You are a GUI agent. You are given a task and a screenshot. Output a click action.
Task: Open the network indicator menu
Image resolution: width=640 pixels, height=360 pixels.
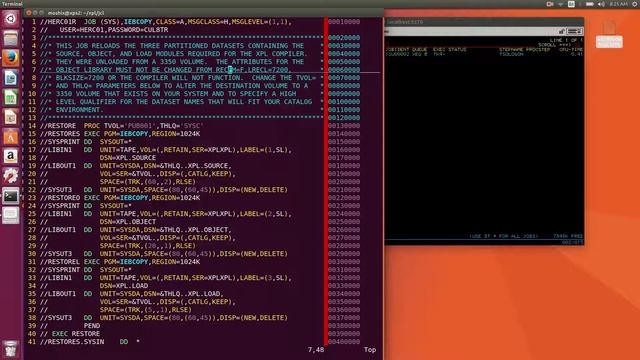pyautogui.click(x=561, y=4)
